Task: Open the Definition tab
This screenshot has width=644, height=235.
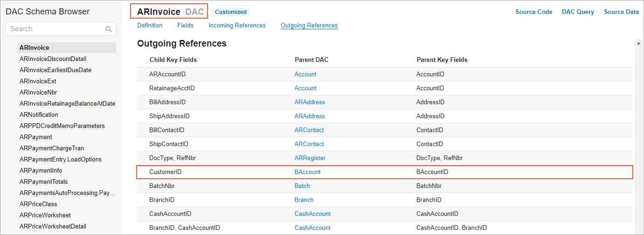Action: [x=150, y=26]
